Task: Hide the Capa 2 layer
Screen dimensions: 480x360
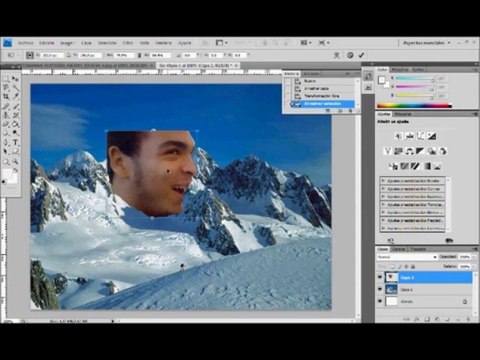Action: pyautogui.click(x=380, y=277)
